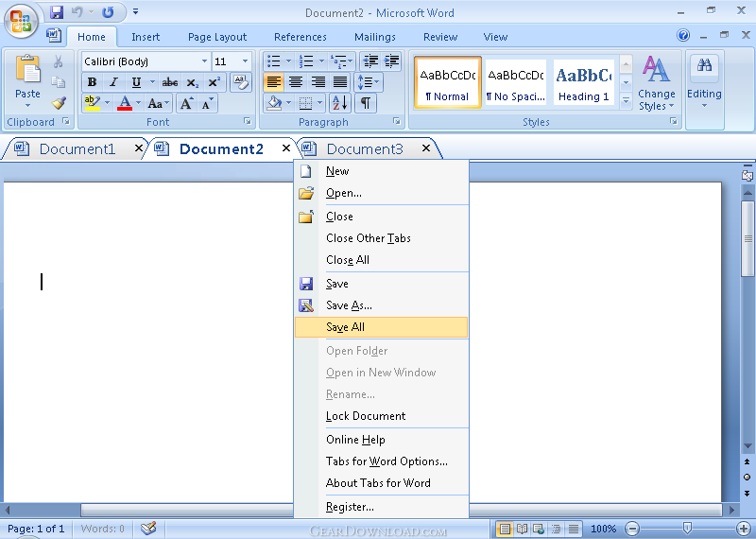Click the Shrink Font icon
Image resolution: width=756 pixels, height=539 pixels.
207,103
